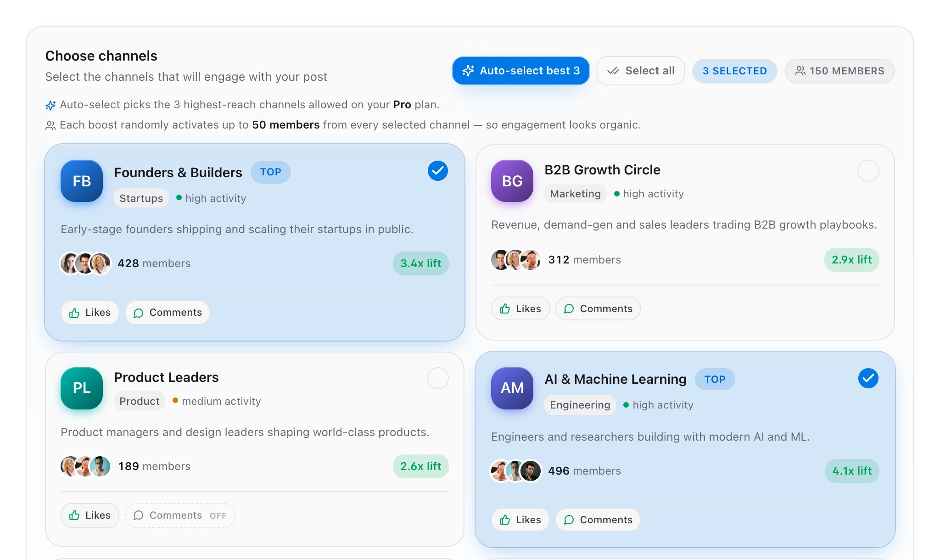This screenshot has height=560, width=940.
Task: Toggle Likes on B2B Growth Circle card
Action: click(520, 308)
